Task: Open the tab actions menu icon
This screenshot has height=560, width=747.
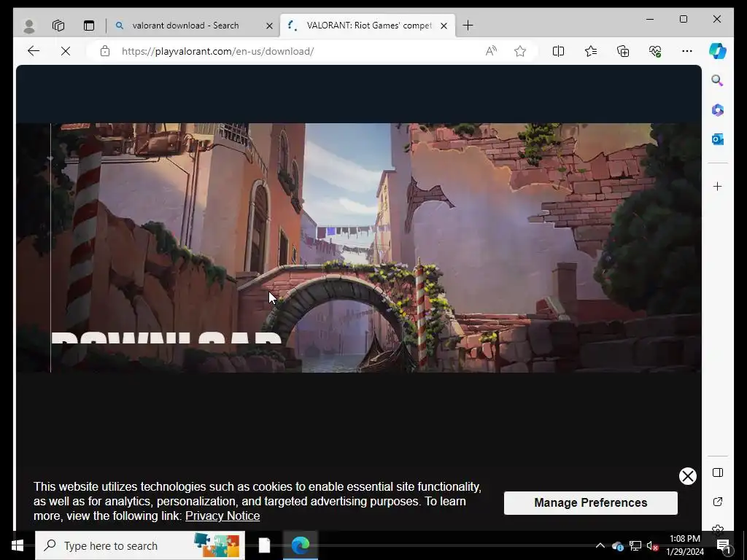Action: (88, 26)
